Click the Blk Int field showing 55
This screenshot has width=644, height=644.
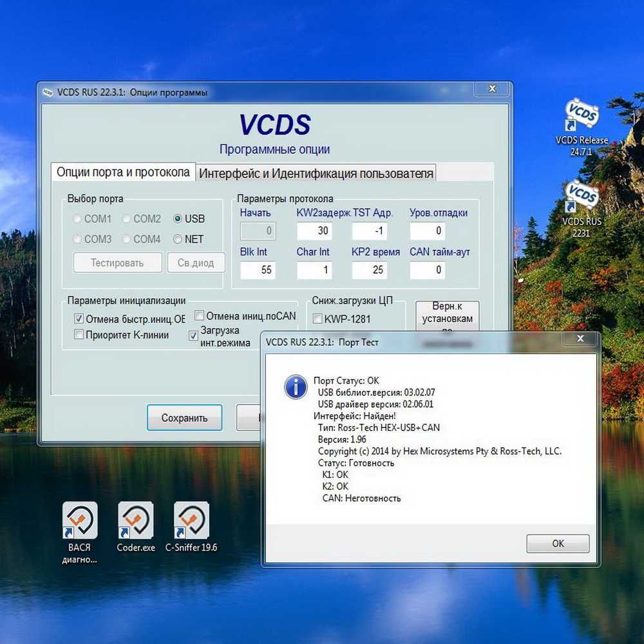258,270
